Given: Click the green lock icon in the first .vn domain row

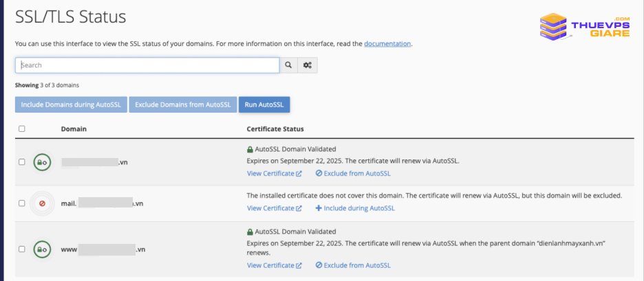Looking at the screenshot, I should pyautogui.click(x=42, y=162).
